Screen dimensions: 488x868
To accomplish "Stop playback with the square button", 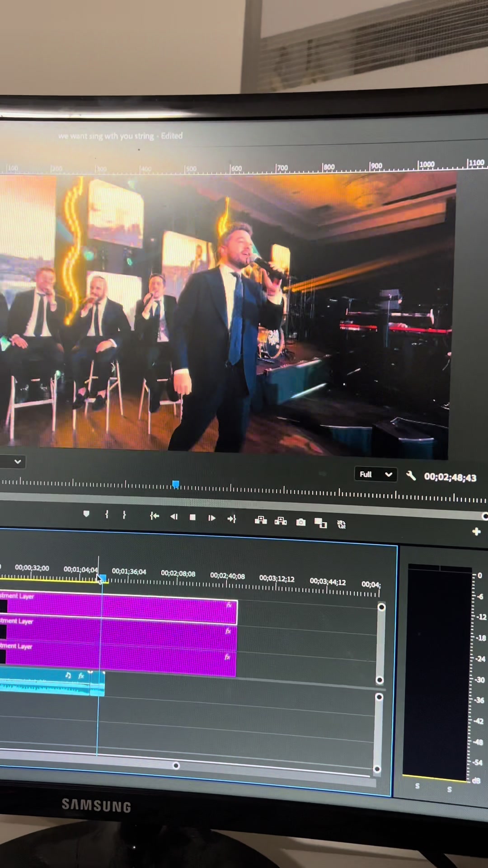I will click(192, 517).
